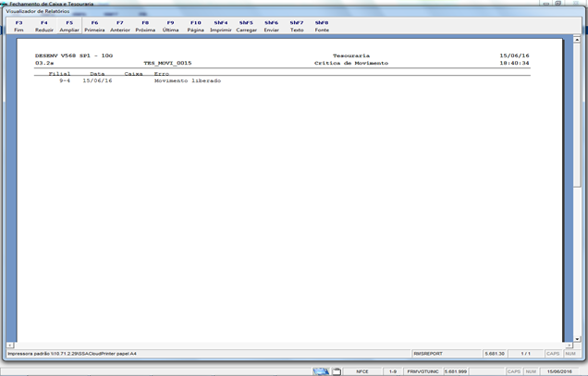Image resolution: width=588 pixels, height=376 pixels.
Task: Click the 5.681.999 version field
Action: point(456,371)
